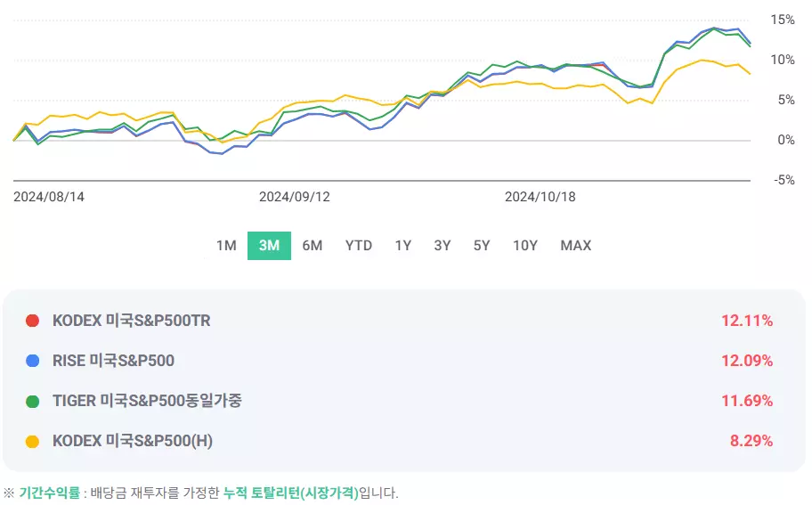Click the 12.11% return value

point(747,321)
